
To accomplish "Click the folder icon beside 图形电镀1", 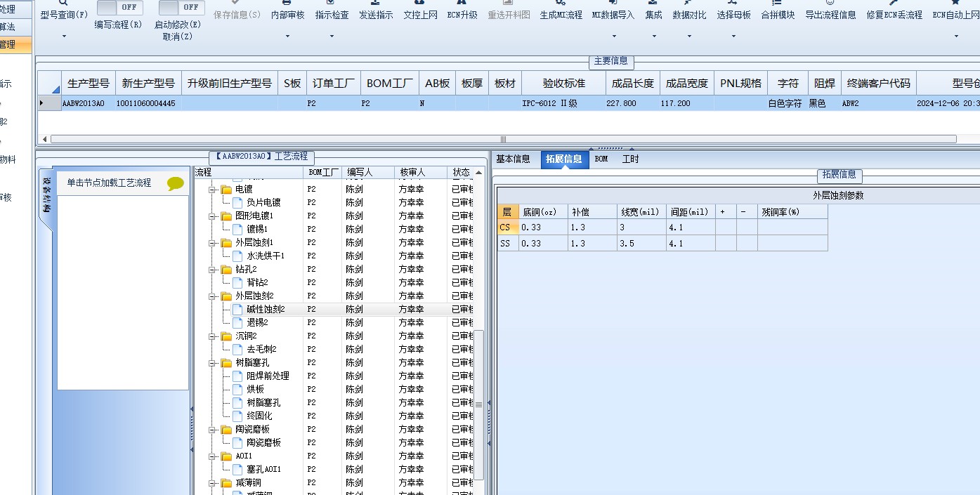I will pyautogui.click(x=226, y=216).
